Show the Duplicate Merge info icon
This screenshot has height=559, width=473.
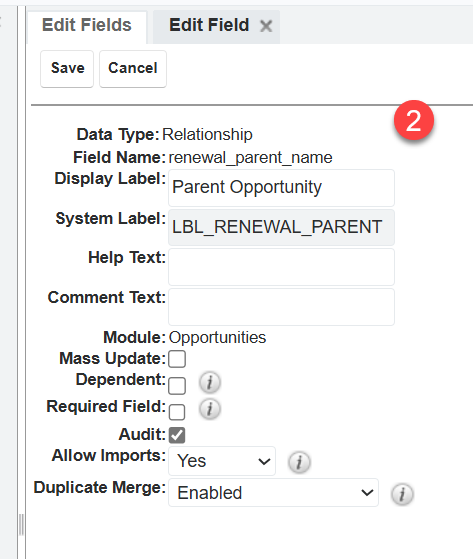click(402, 494)
